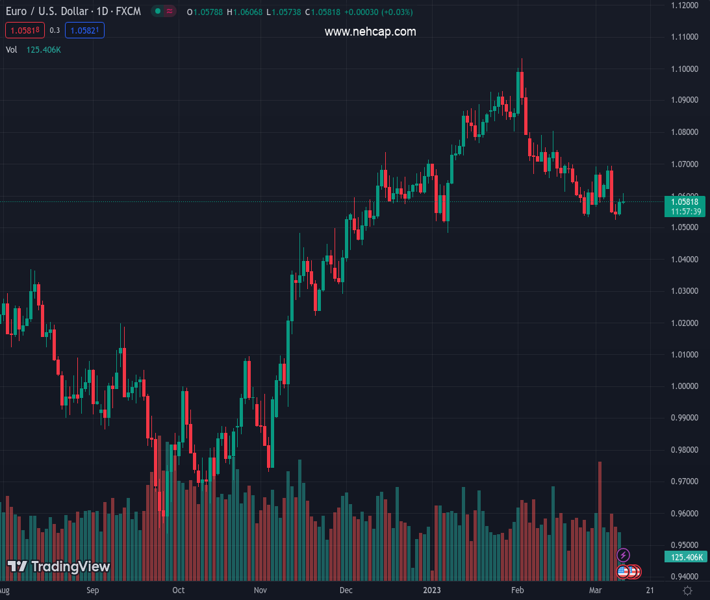Click the spread value 0.3 between prices
Image resolution: width=710 pixels, height=600 pixels.
55,31
